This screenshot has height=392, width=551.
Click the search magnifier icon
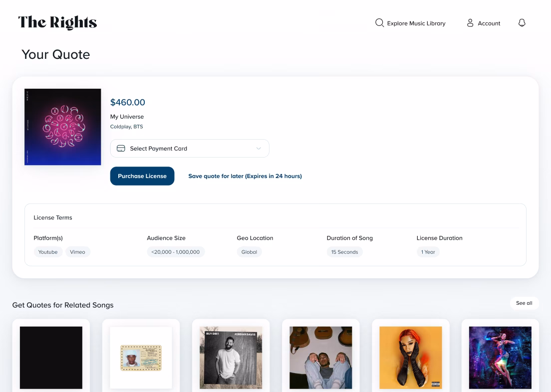(379, 23)
